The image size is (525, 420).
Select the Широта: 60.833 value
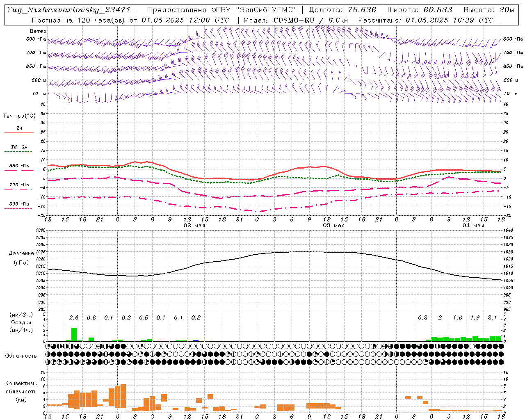tap(420, 10)
